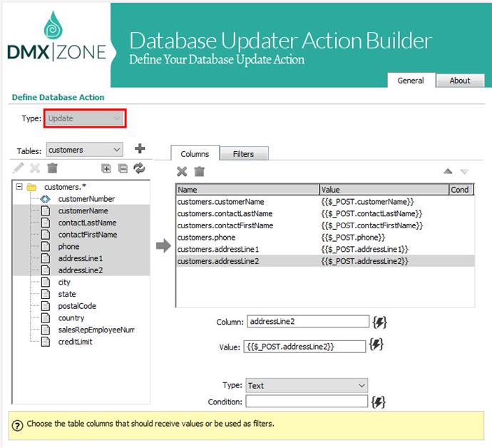The image size is (492, 448).
Task: Click the collapse all tree icon
Action: coord(123,168)
